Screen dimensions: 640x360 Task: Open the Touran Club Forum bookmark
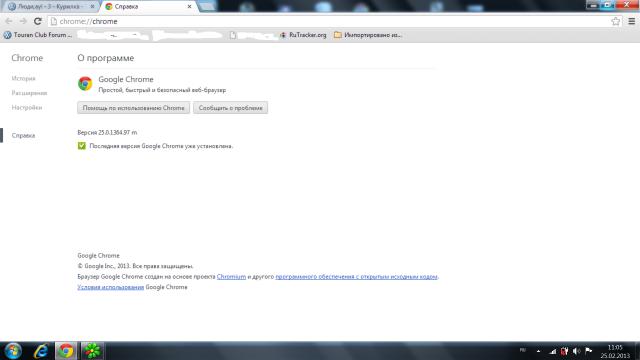pos(38,35)
